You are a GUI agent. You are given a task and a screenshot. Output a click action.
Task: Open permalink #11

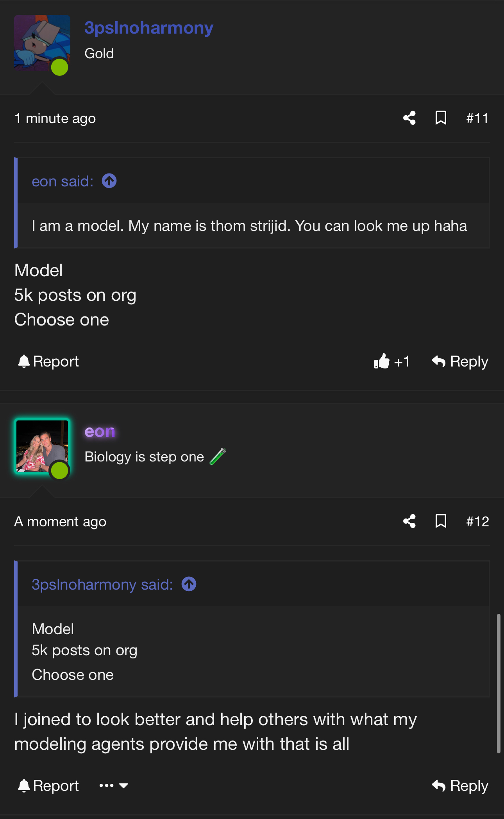point(477,118)
